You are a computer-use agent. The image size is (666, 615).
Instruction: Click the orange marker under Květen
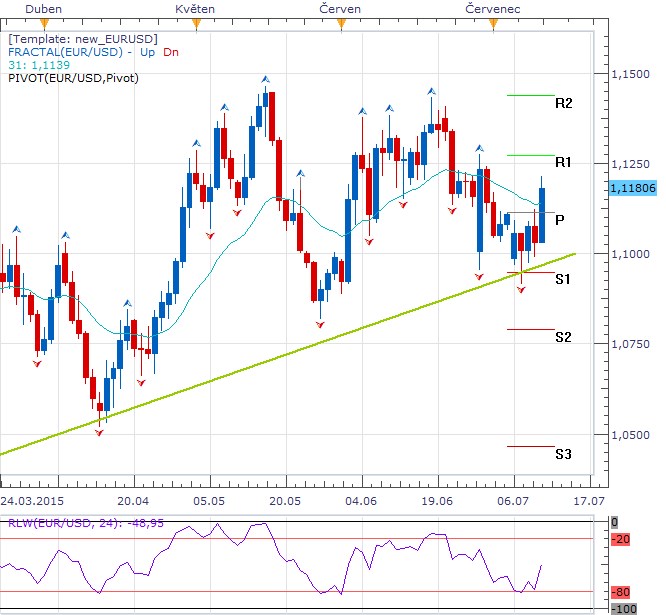(x=196, y=23)
